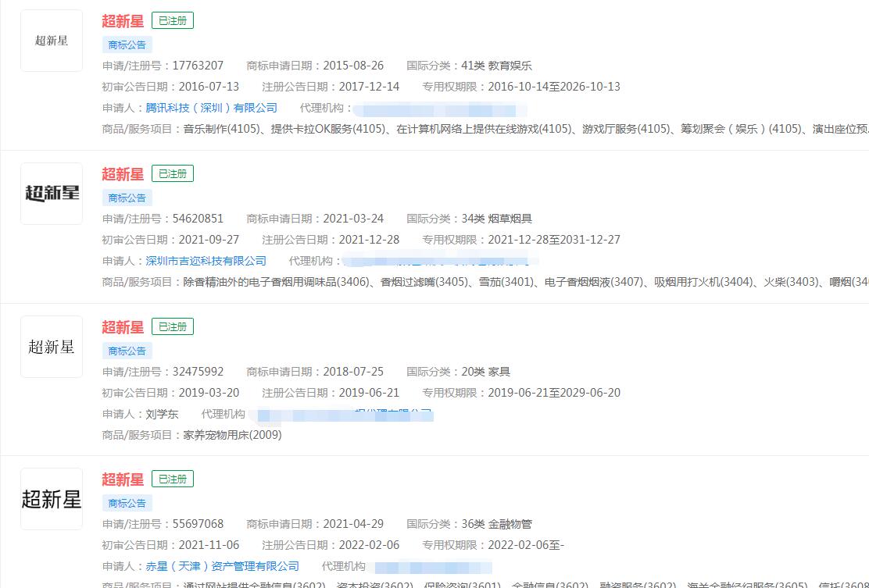This screenshot has width=869, height=588.
Task: Click preliminary announcement date 2019-03-20
Action: tap(209, 393)
